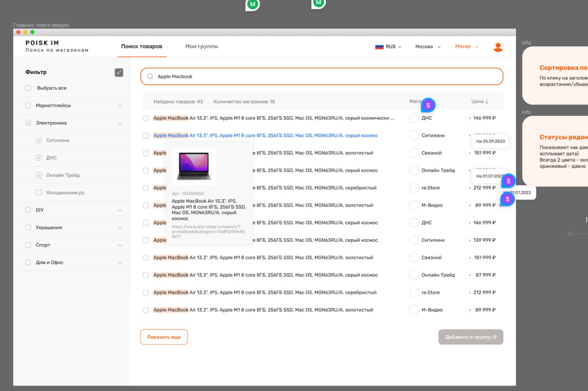Screen dimensions: 588x391
Task: Click the Ситилинк logo circle in the 139 999 ₽ row
Action: [x=414, y=240]
